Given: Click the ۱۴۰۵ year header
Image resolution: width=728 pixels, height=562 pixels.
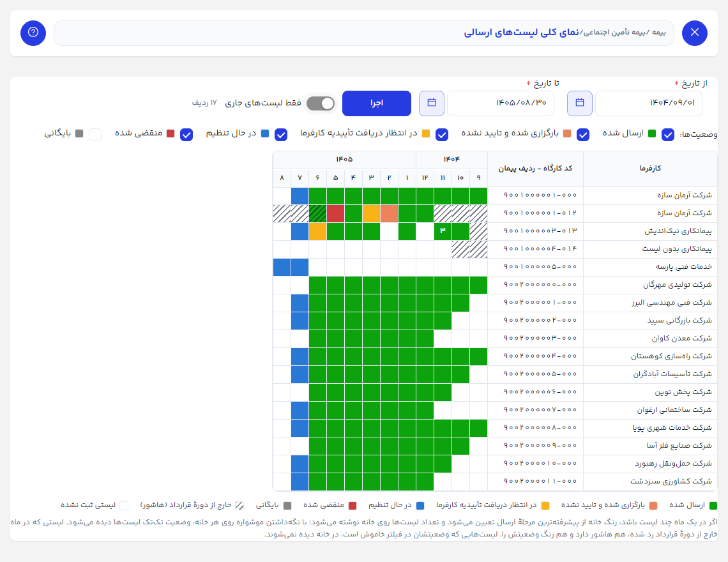Looking at the screenshot, I should click(344, 160).
